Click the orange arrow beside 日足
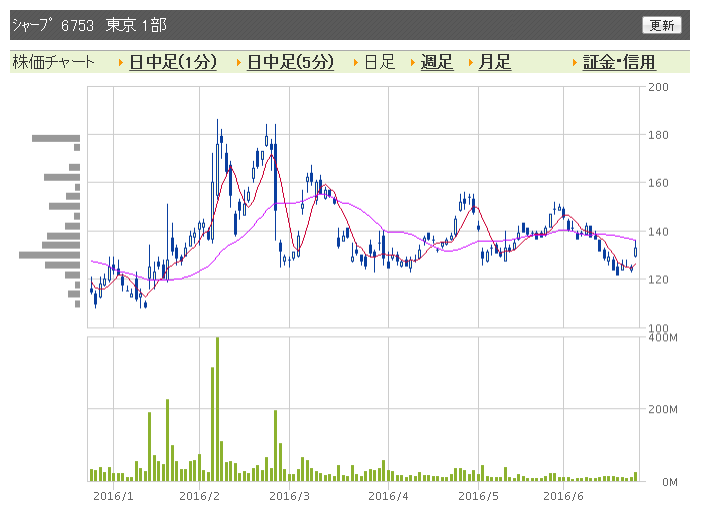This screenshot has width=702, height=513. click(356, 63)
